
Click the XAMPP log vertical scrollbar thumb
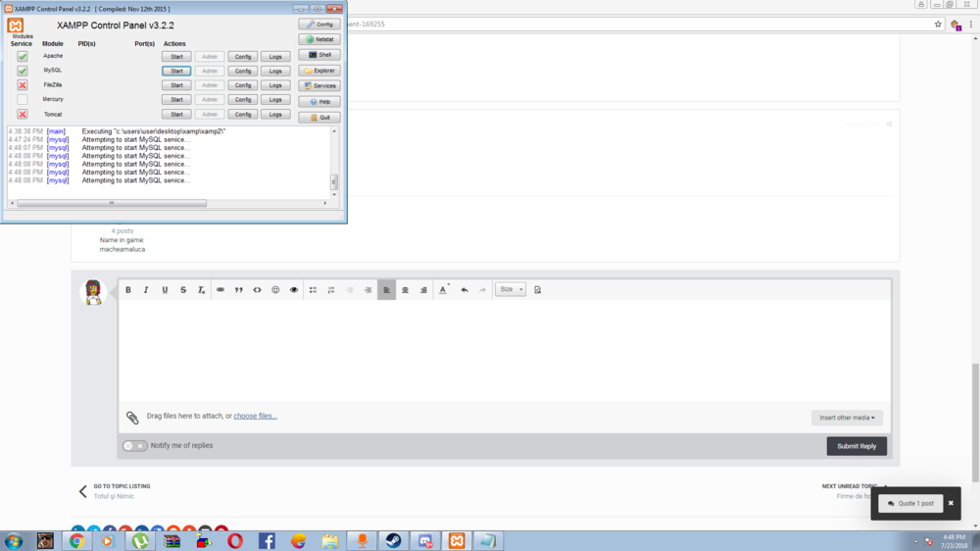point(334,182)
